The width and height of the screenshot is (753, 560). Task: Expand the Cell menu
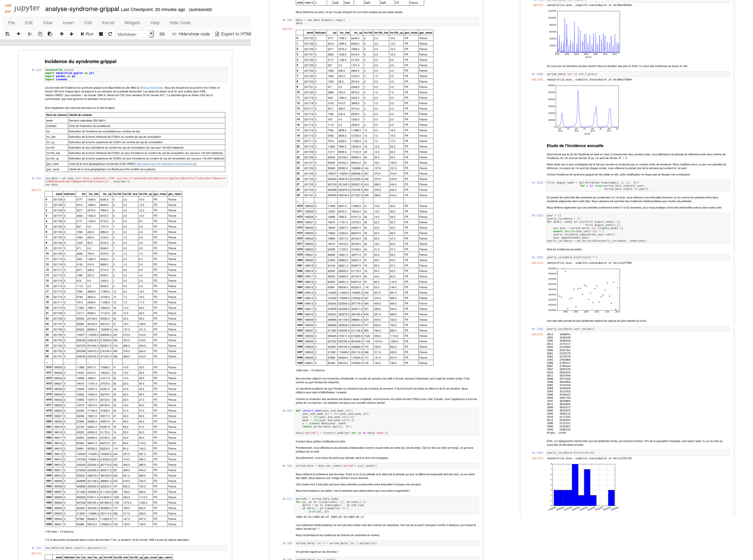(x=88, y=23)
